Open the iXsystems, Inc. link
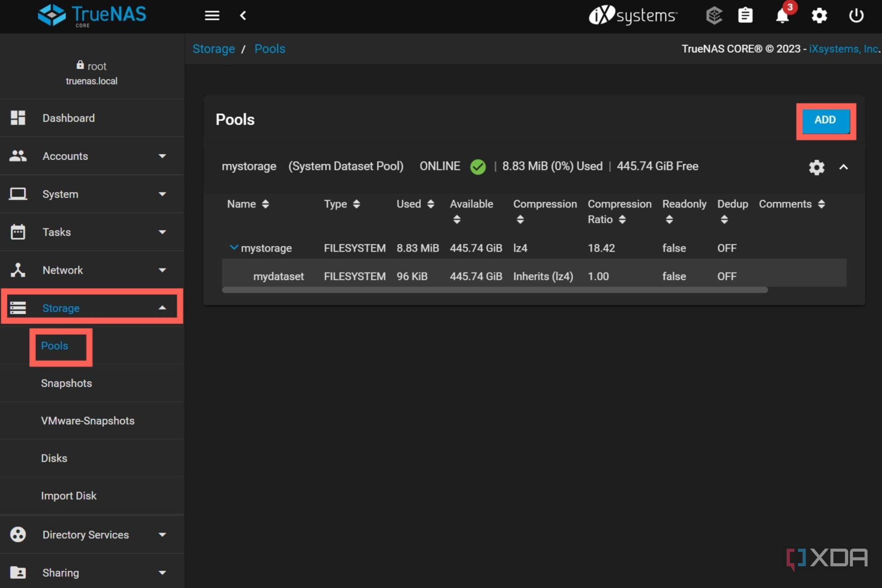The width and height of the screenshot is (882, 588). point(843,49)
